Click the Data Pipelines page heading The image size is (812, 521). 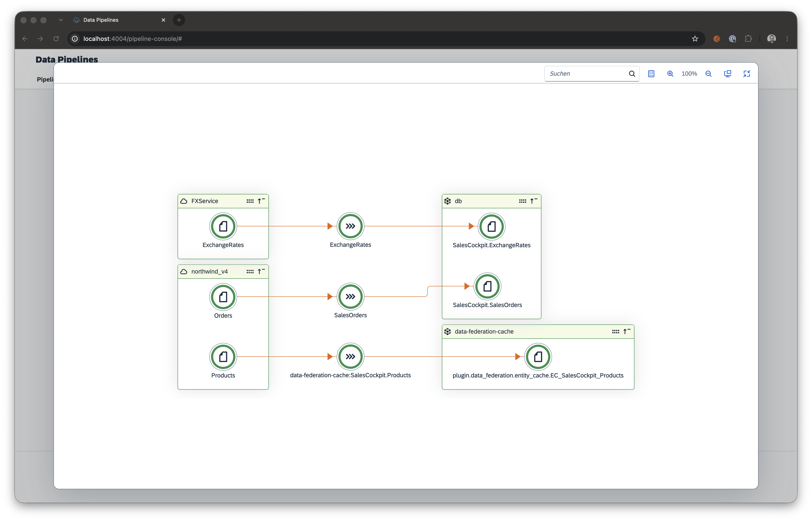(x=67, y=59)
